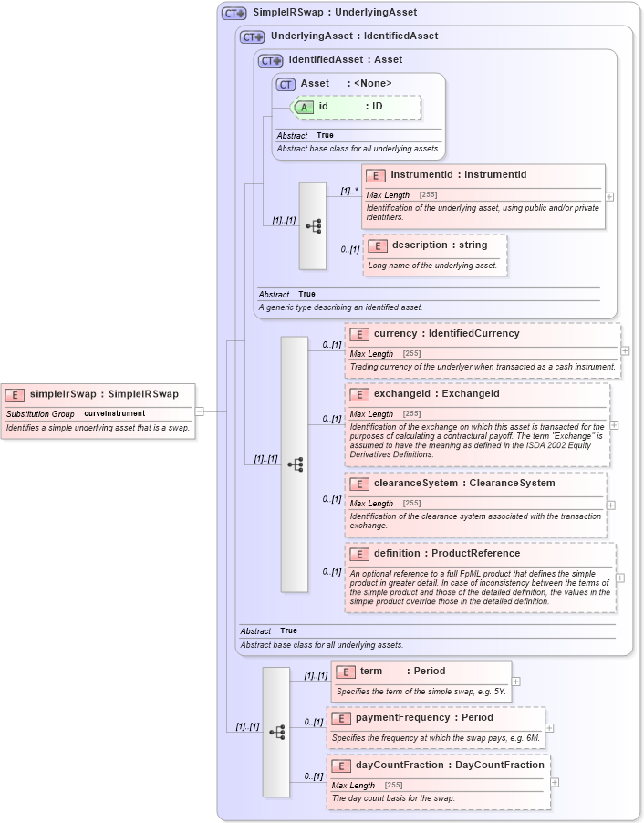Image resolution: width=644 pixels, height=823 pixels.
Task: Click the [1]..* cardinality of instrumentId
Action: pos(349,191)
